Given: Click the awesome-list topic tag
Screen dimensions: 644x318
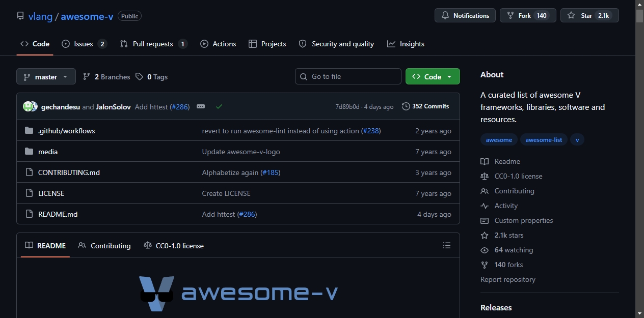Looking at the screenshot, I should tap(544, 139).
